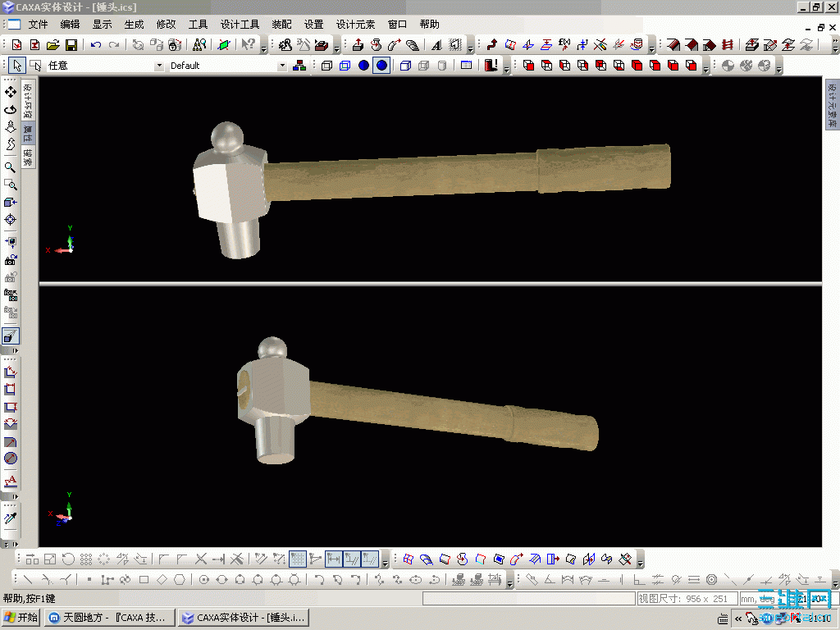This screenshot has height=630, width=840.
Task: Open the 设计元素库 panel tab on right
Action: pyautogui.click(x=832, y=103)
